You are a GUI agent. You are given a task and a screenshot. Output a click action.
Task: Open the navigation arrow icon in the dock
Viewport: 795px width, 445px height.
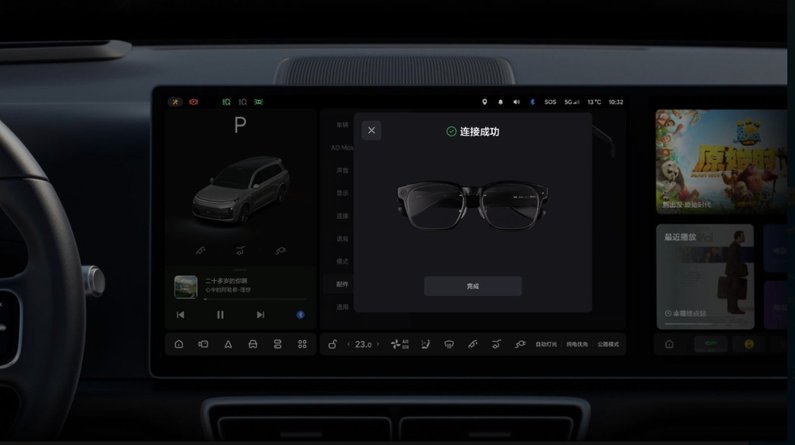(x=228, y=344)
